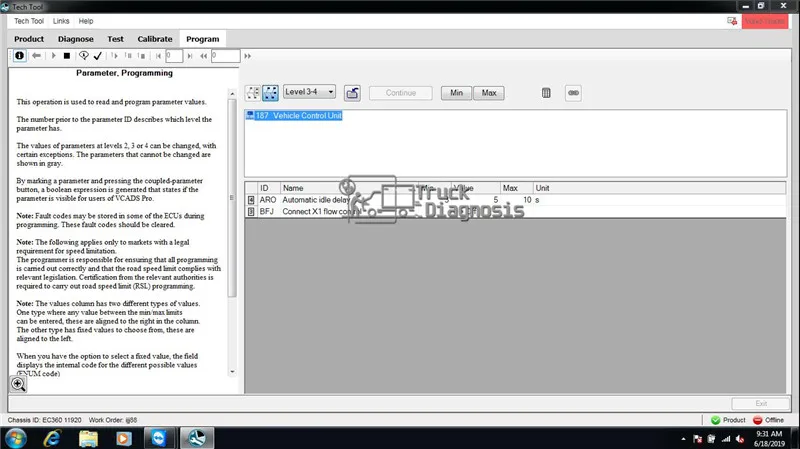Select the ARO Automatic idle delay row

515,200
